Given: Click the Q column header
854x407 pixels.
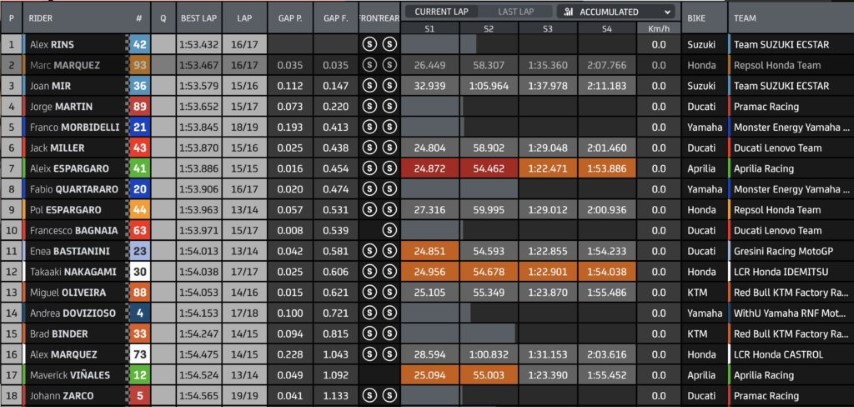Looking at the screenshot, I should click(x=163, y=18).
